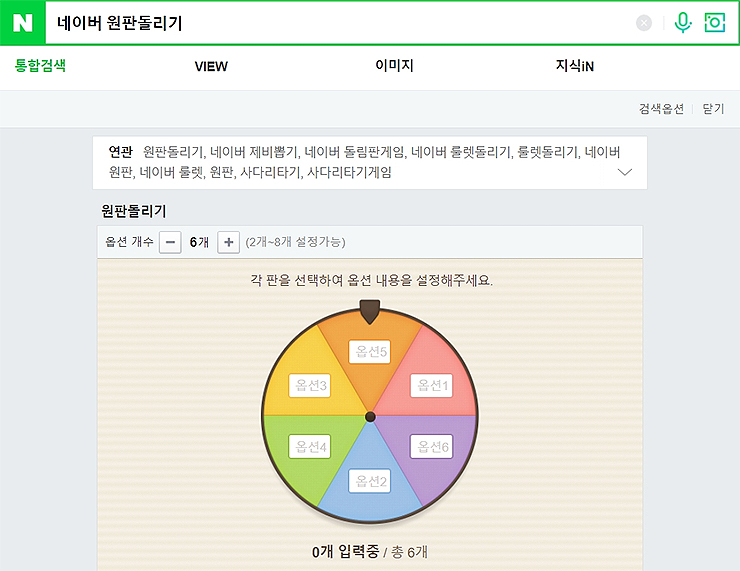Click related search 원판돌리기
The height and width of the screenshot is (571, 740).
(173, 152)
